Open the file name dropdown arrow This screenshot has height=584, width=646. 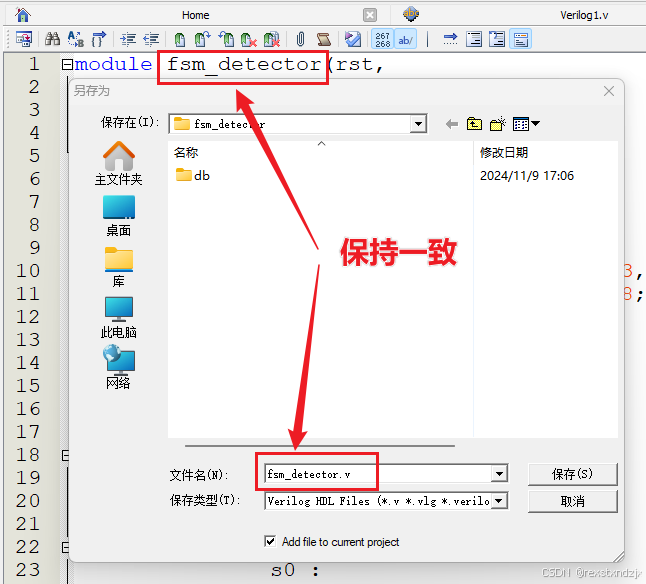[499, 474]
